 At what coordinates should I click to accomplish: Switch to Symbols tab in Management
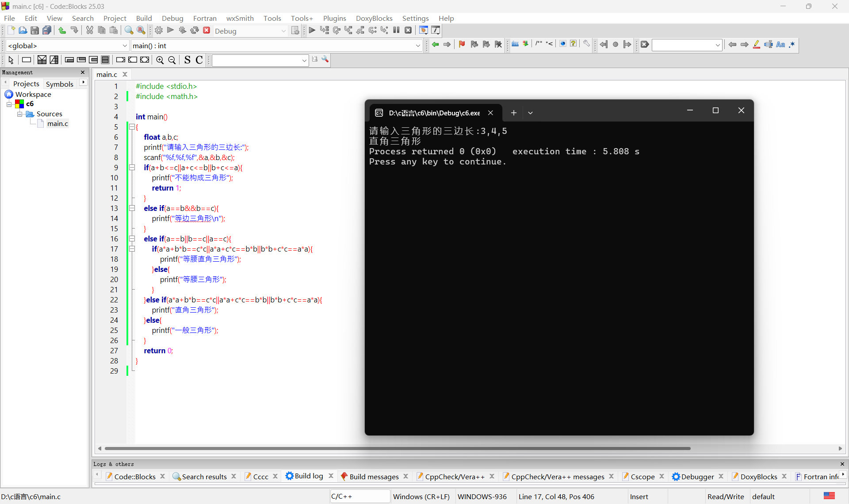coord(59,84)
